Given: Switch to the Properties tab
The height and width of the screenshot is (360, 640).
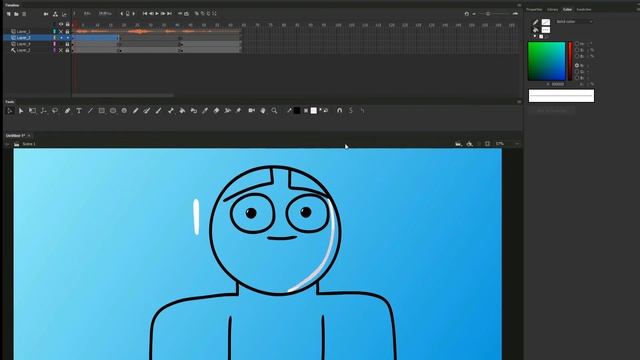Looking at the screenshot, I should (x=534, y=9).
